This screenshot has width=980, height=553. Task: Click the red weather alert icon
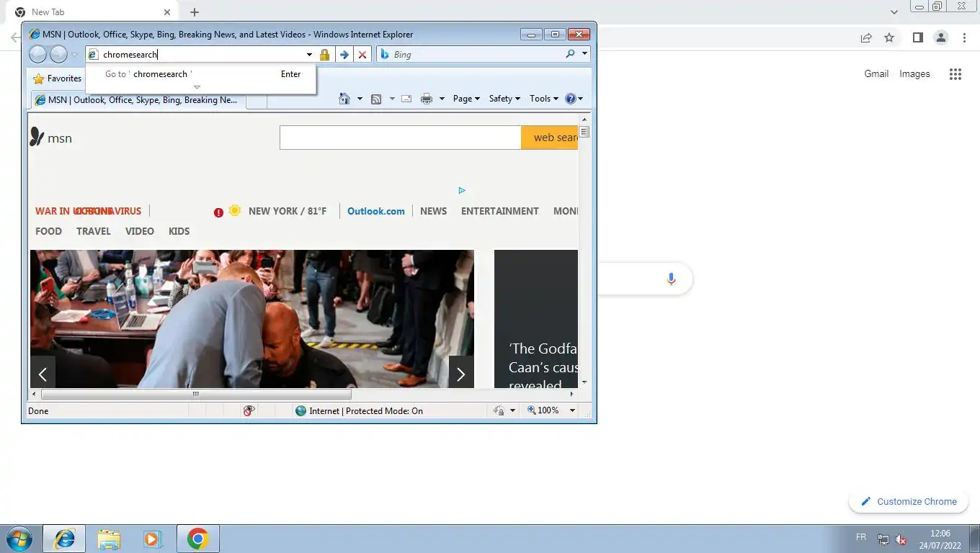tap(218, 212)
